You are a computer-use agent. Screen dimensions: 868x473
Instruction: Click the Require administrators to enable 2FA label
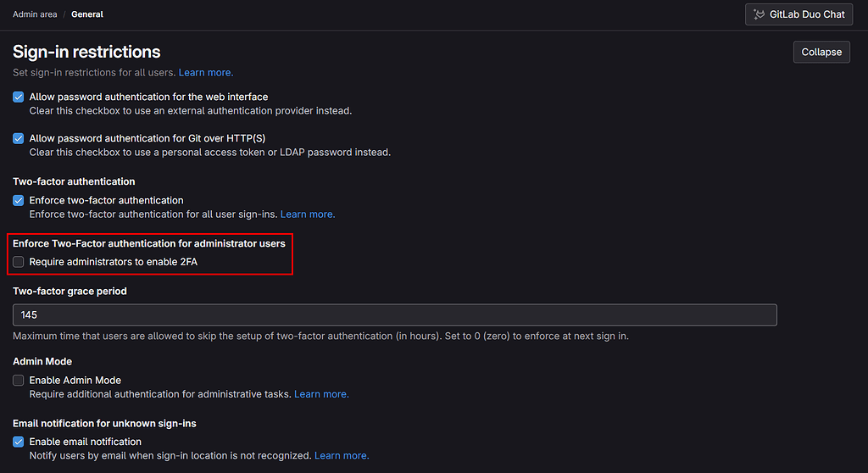coord(114,262)
